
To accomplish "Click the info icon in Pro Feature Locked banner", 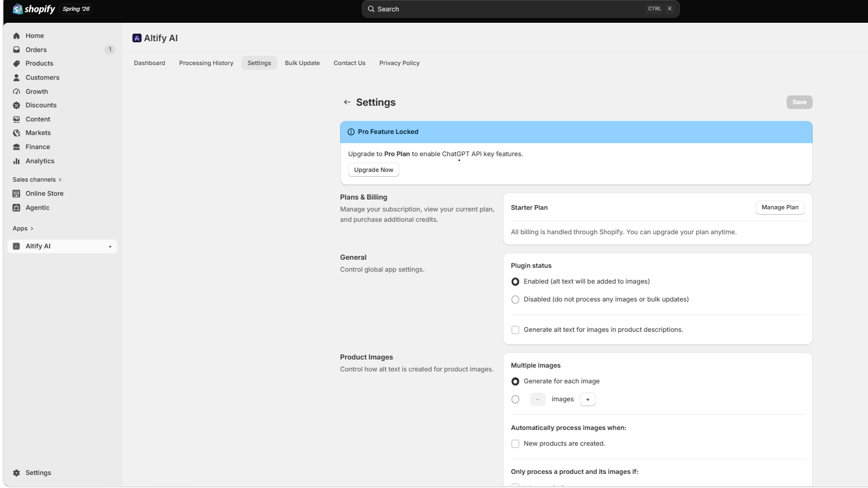I will click(351, 132).
